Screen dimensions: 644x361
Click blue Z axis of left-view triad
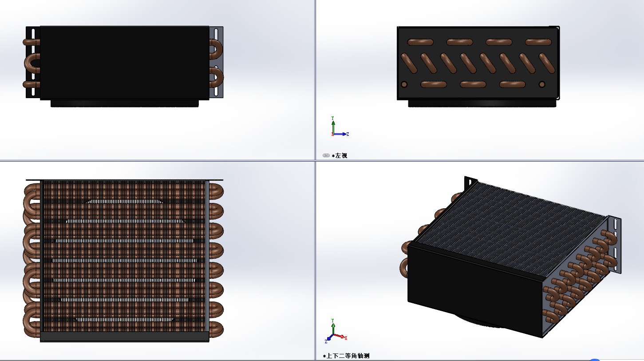pos(342,134)
